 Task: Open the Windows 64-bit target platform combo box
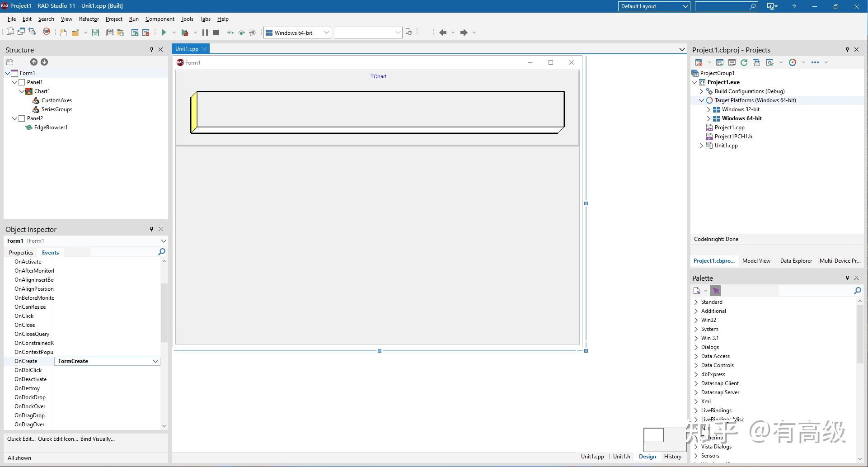click(326, 32)
